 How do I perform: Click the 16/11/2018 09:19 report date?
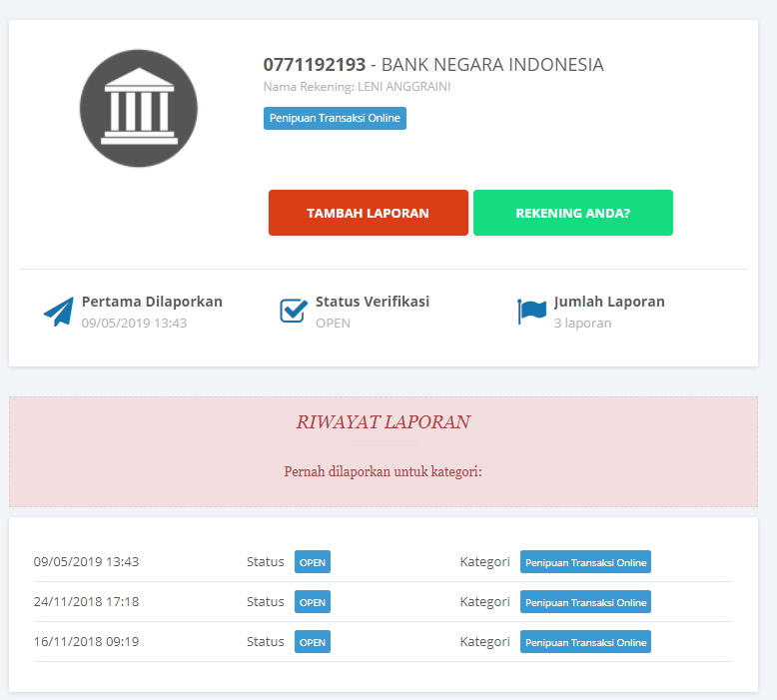click(x=86, y=641)
